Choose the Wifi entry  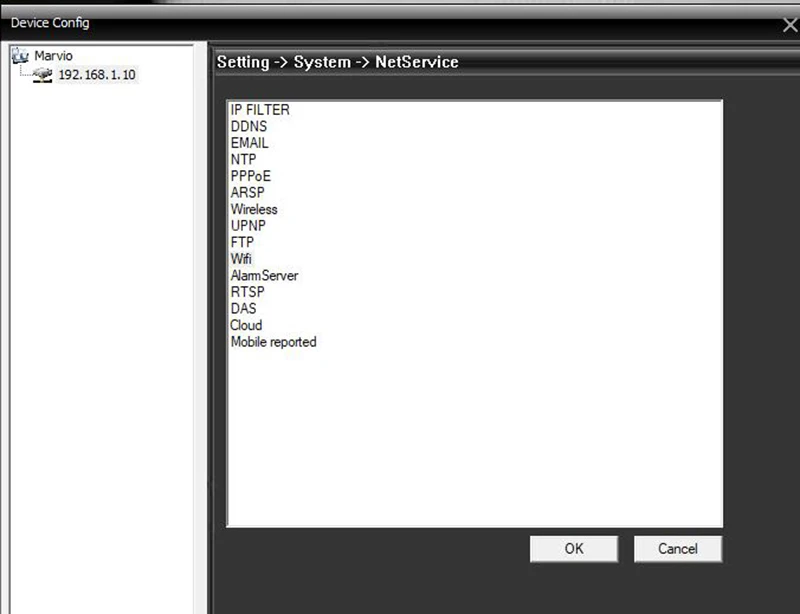tap(241, 259)
